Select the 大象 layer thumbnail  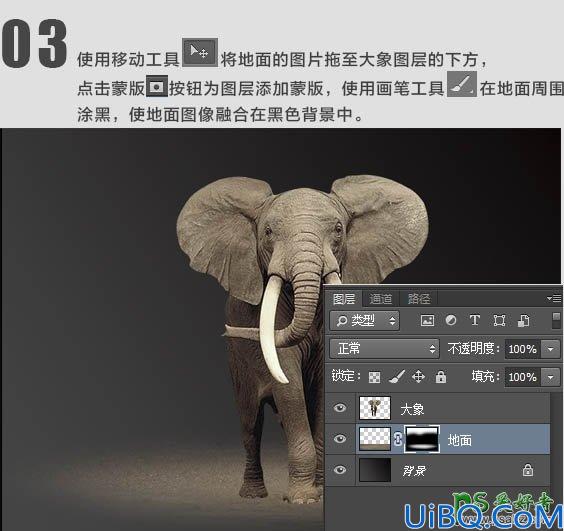pyautogui.click(x=375, y=408)
